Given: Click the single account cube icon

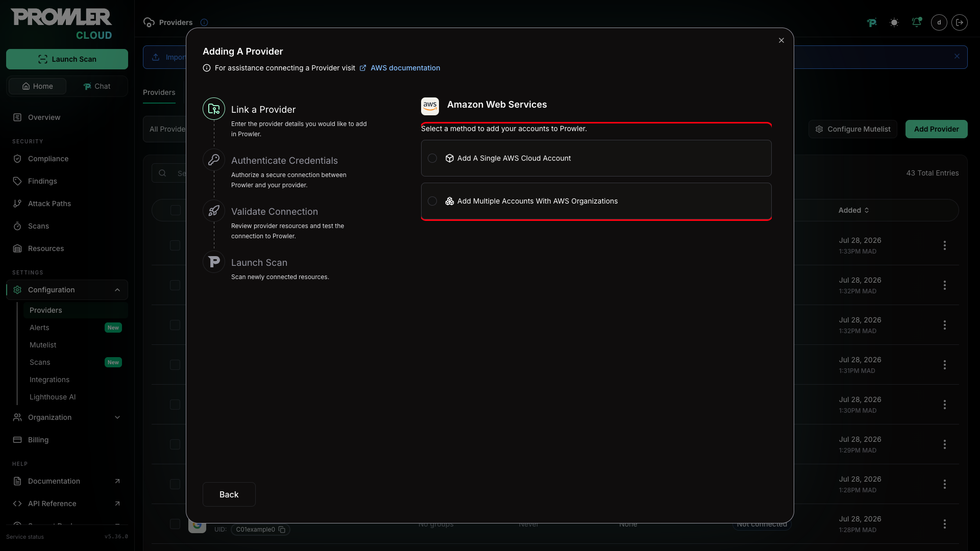Looking at the screenshot, I should (449, 158).
